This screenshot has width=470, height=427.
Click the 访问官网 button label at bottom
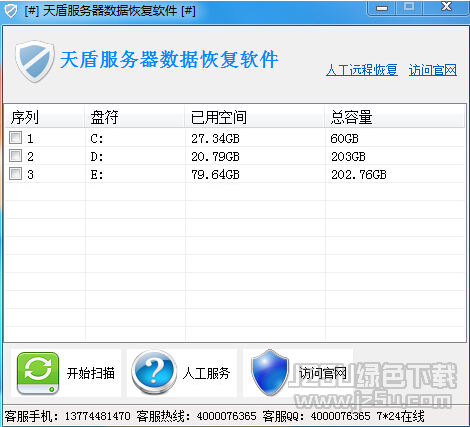click(322, 373)
